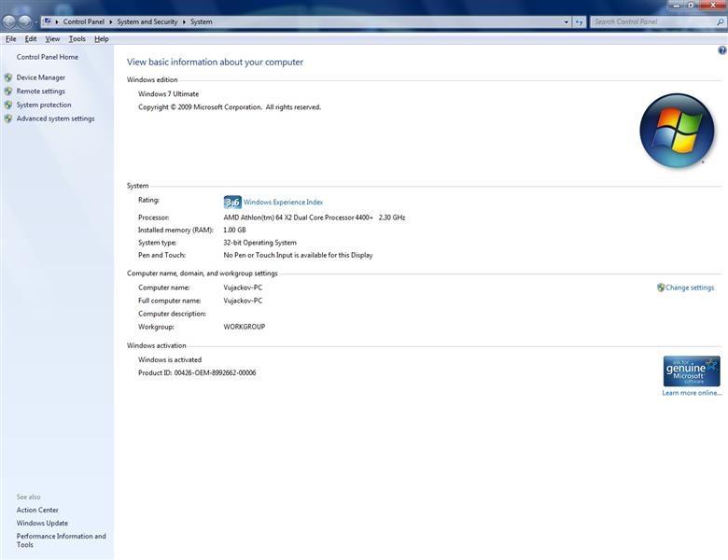This screenshot has height=560, width=728.
Task: Click the genuine Microsoft software badge
Action: 692,371
